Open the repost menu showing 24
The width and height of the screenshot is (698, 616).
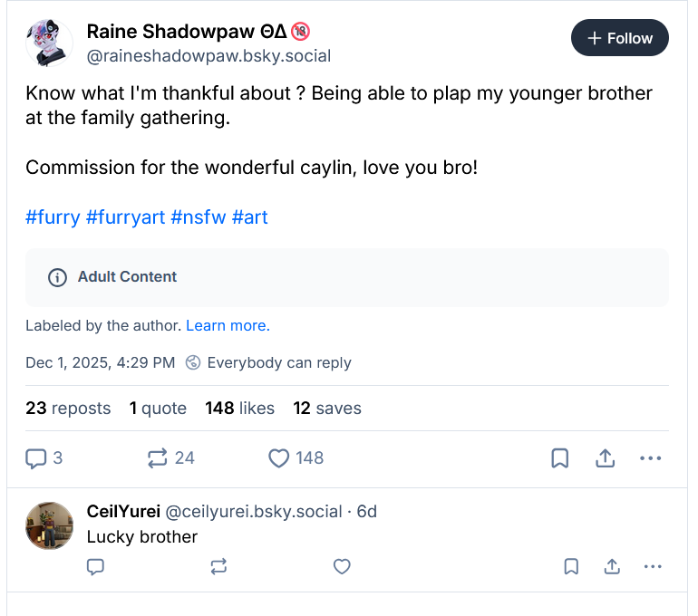coord(159,458)
